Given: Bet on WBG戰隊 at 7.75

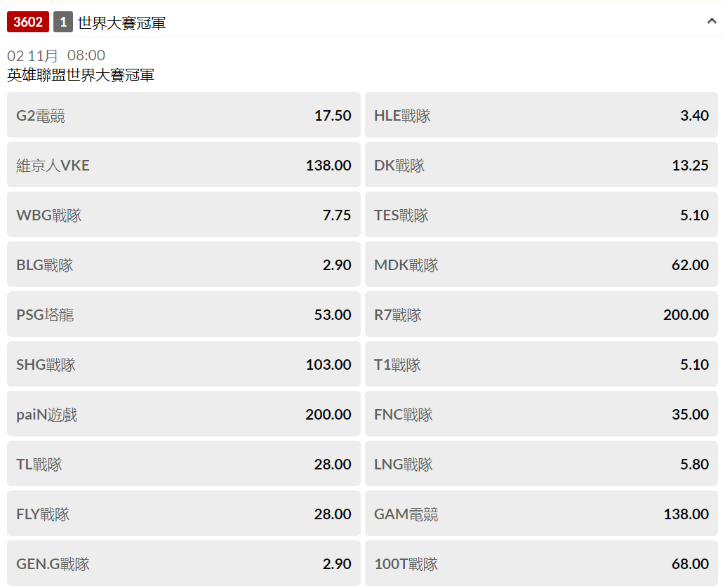Looking at the screenshot, I should (183, 215).
